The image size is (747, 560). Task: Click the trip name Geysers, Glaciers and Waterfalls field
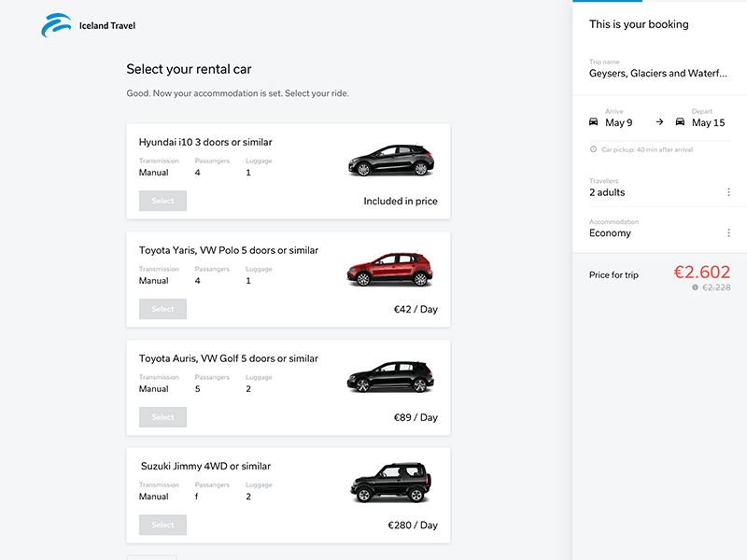pos(657,73)
